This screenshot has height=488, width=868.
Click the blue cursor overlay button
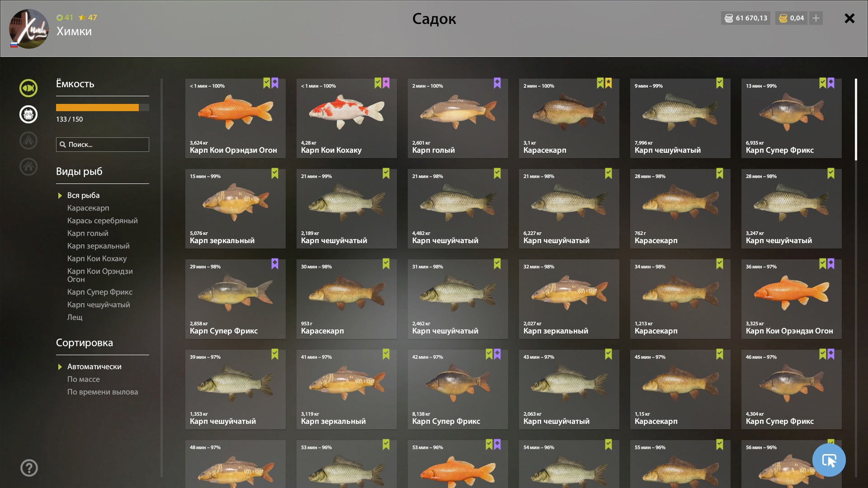829,460
